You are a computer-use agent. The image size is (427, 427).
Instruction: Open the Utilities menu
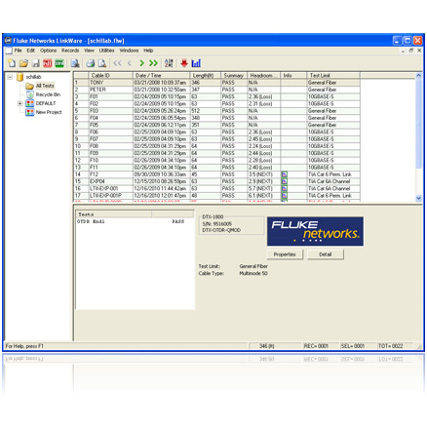coord(107,50)
